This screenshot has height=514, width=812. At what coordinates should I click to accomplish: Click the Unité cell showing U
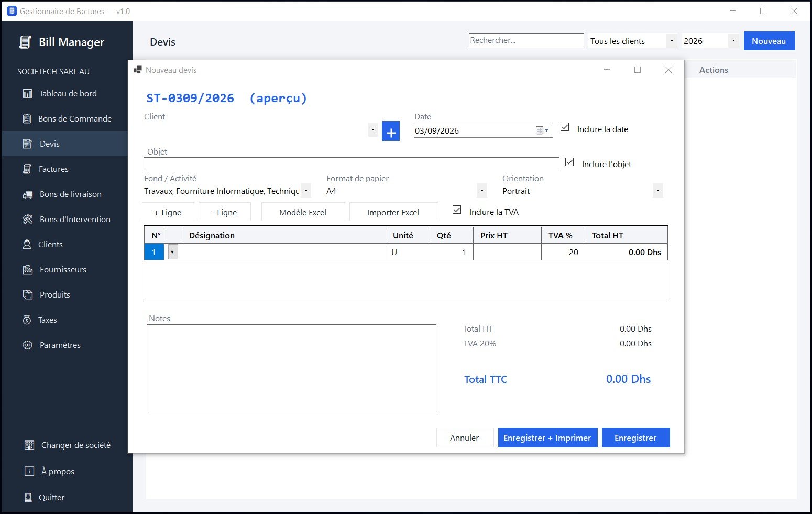pyautogui.click(x=408, y=252)
